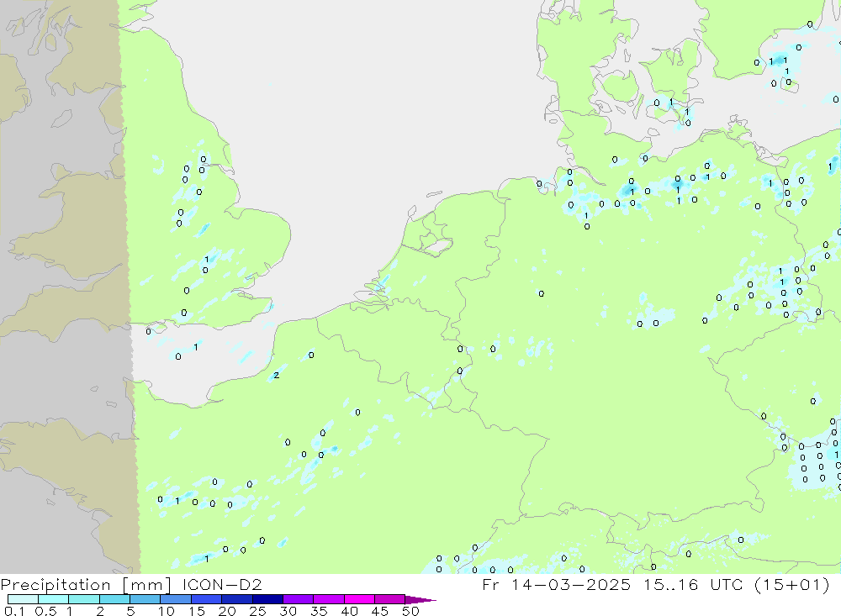Click the "15..16 UTC" time range text
This screenshot has height=616, width=841.
click(x=722, y=584)
